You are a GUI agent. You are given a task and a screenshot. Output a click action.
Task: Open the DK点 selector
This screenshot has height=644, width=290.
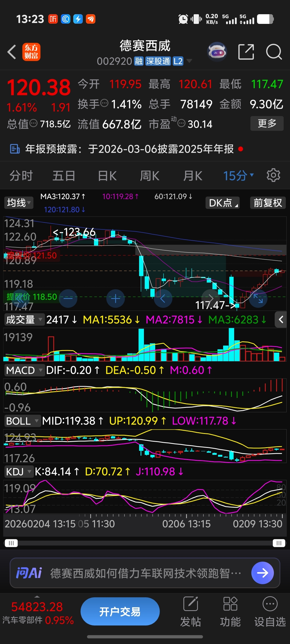point(222,203)
